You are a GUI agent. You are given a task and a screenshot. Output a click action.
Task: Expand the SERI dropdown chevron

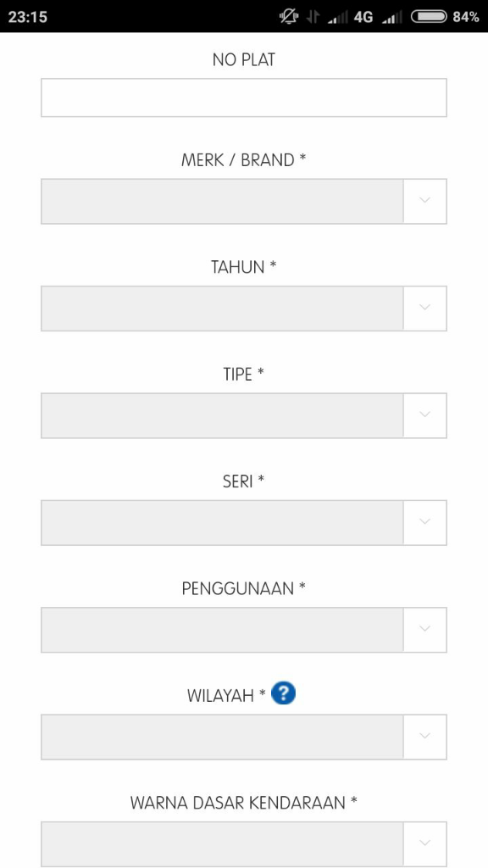click(425, 522)
